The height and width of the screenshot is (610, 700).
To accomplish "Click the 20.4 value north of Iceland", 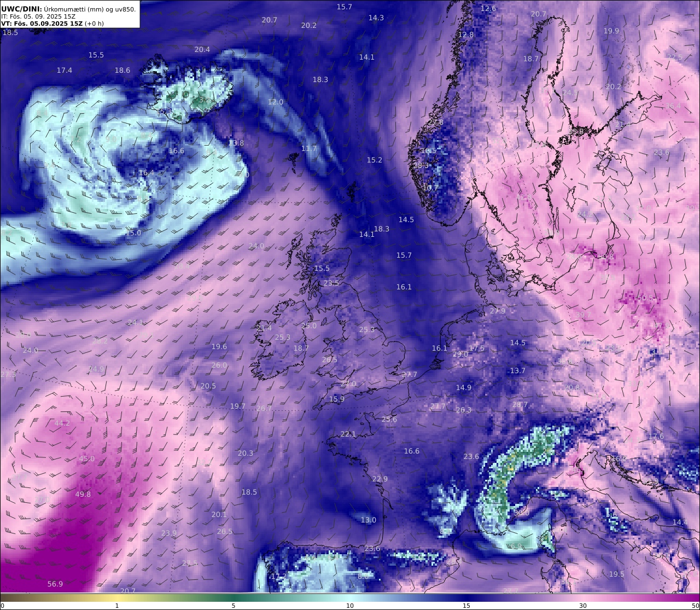I will tap(202, 49).
